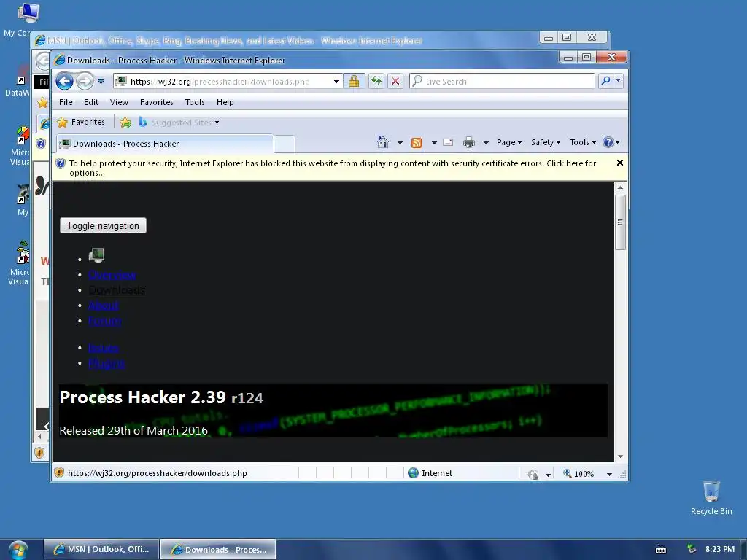Viewport: 747px width, 560px height.
Task: Click the status bar security shield icon
Action: point(59,472)
